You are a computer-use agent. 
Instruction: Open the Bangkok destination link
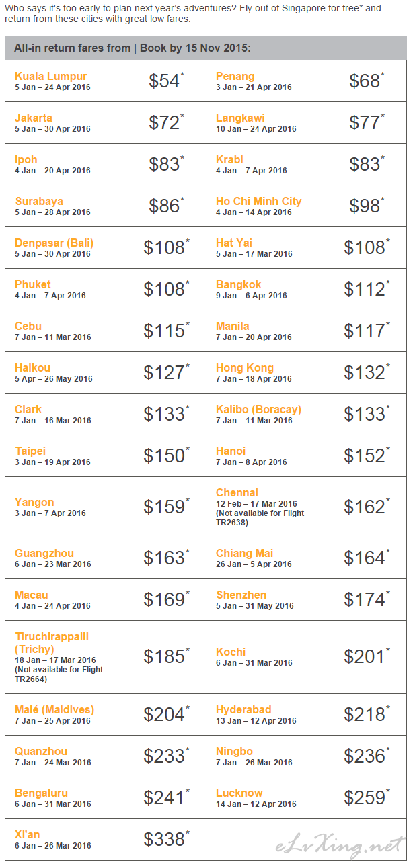coord(238,284)
